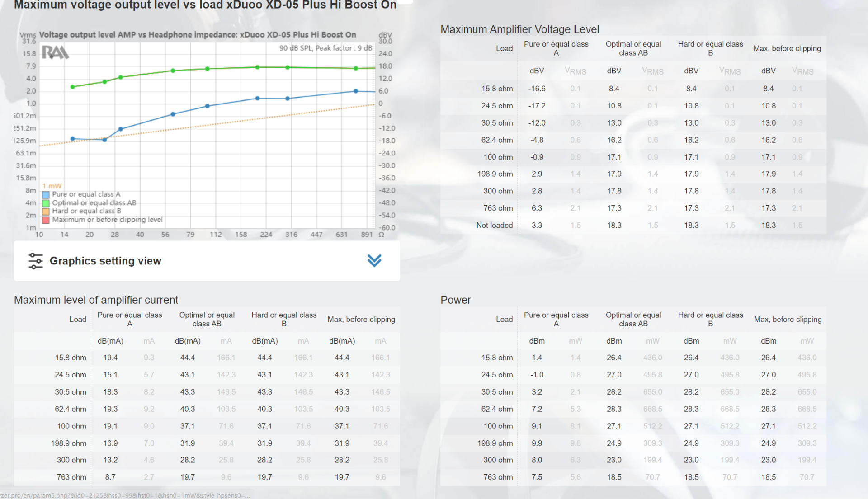
Task: Select 24.5 ohm row in Power table
Action: click(x=633, y=375)
